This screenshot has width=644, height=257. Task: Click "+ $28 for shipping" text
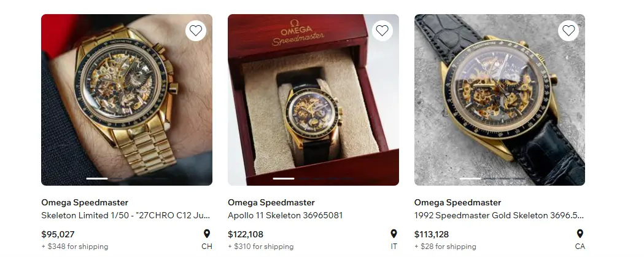coord(445,247)
